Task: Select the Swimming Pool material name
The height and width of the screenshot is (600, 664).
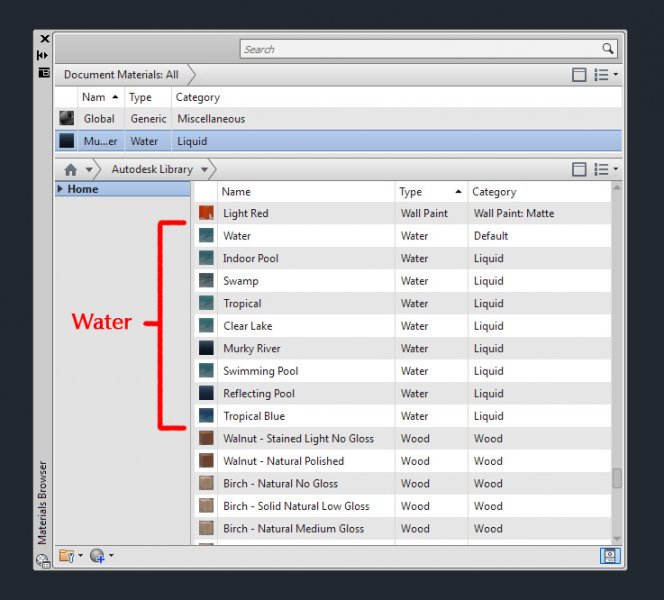Action: [x=260, y=371]
